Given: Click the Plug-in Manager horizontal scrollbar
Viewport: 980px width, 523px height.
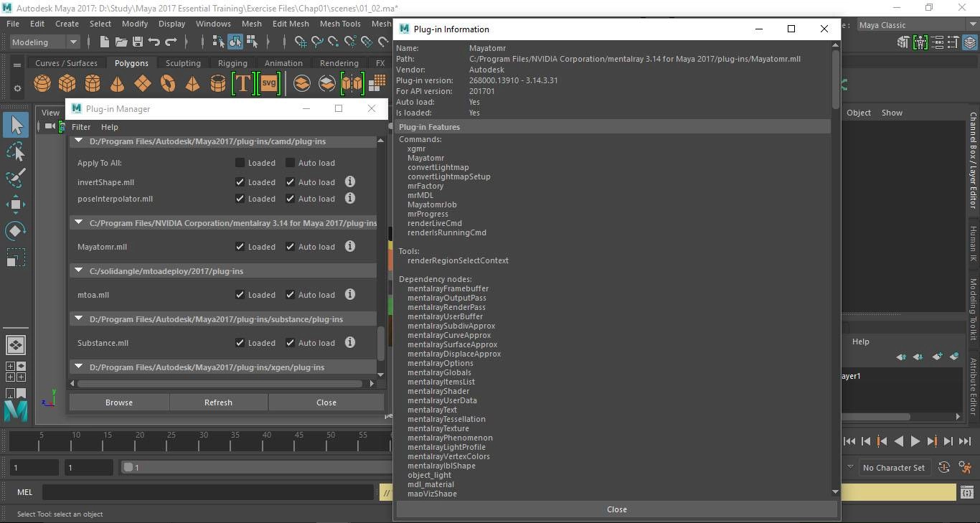Looking at the screenshot, I should tap(220, 384).
